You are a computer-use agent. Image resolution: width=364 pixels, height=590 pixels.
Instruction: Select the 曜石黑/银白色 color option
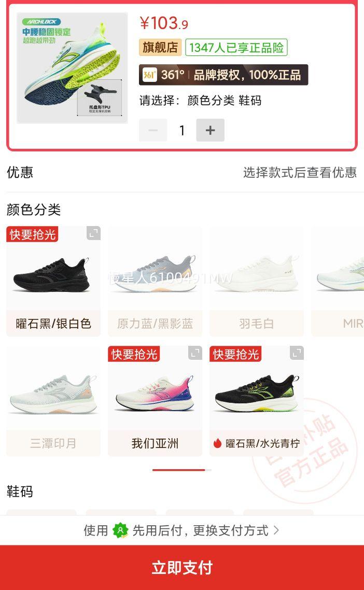pyautogui.click(x=53, y=281)
